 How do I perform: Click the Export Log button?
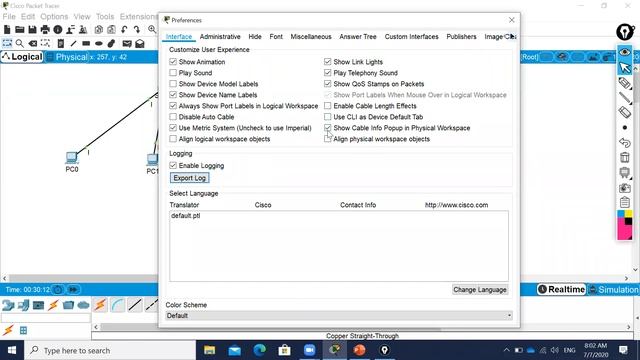[x=189, y=178]
